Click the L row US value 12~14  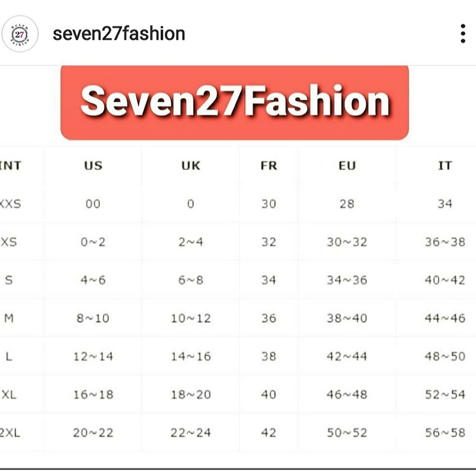click(x=93, y=356)
